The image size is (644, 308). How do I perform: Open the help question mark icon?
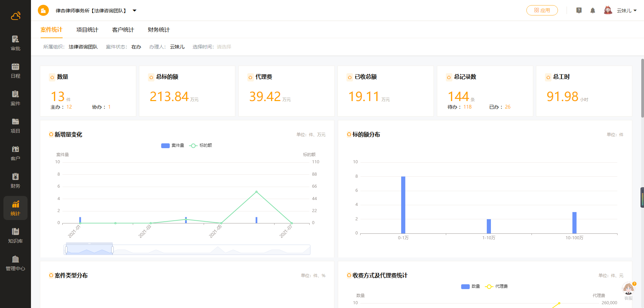pyautogui.click(x=579, y=11)
